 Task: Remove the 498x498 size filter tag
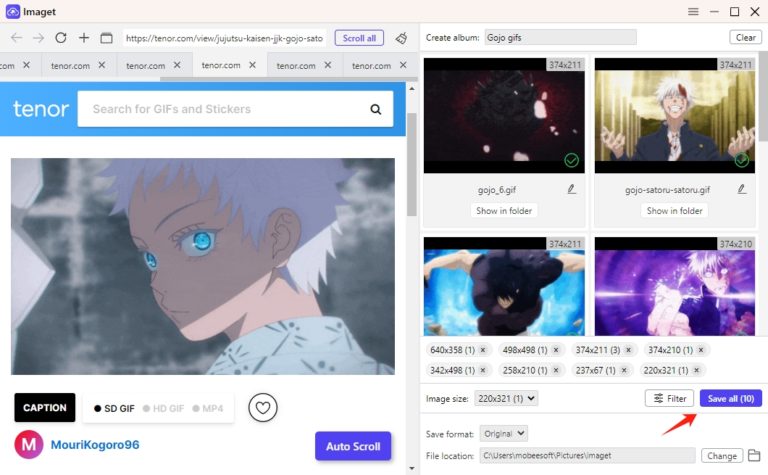[556, 350]
